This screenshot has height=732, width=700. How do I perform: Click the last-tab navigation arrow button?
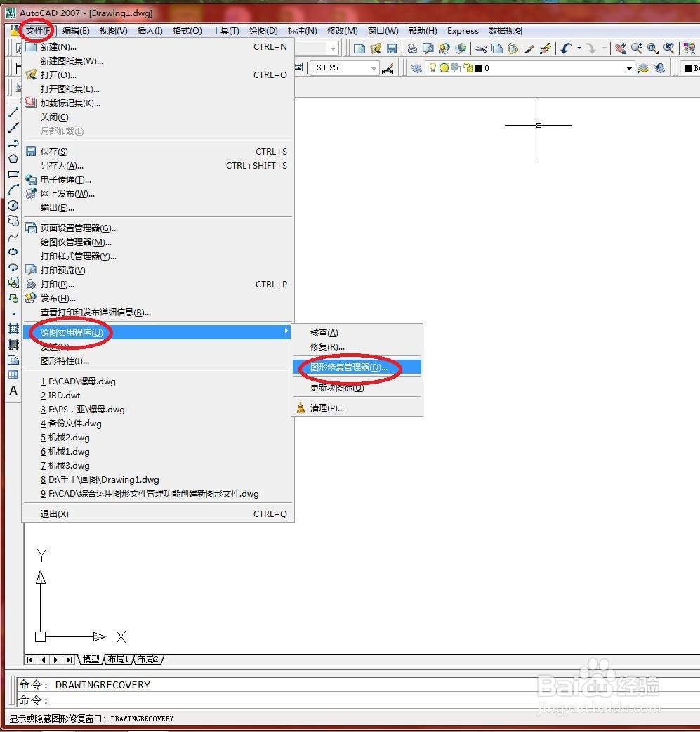point(69,660)
